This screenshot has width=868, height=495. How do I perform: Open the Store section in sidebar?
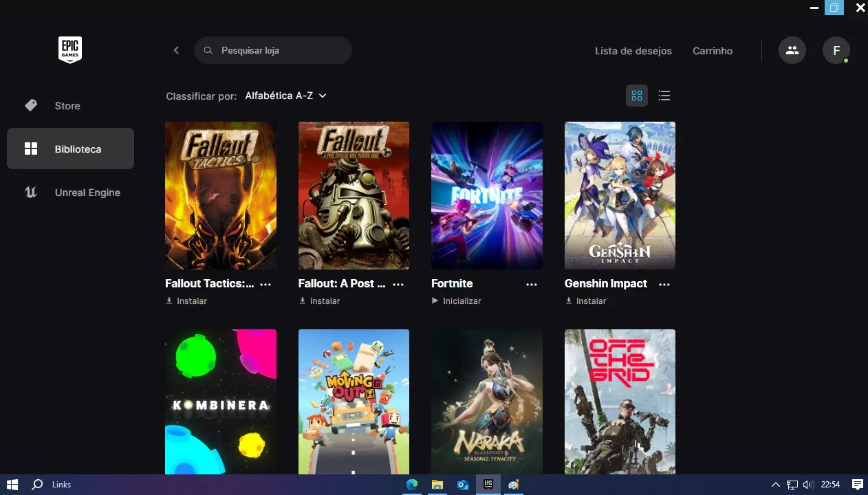point(70,106)
